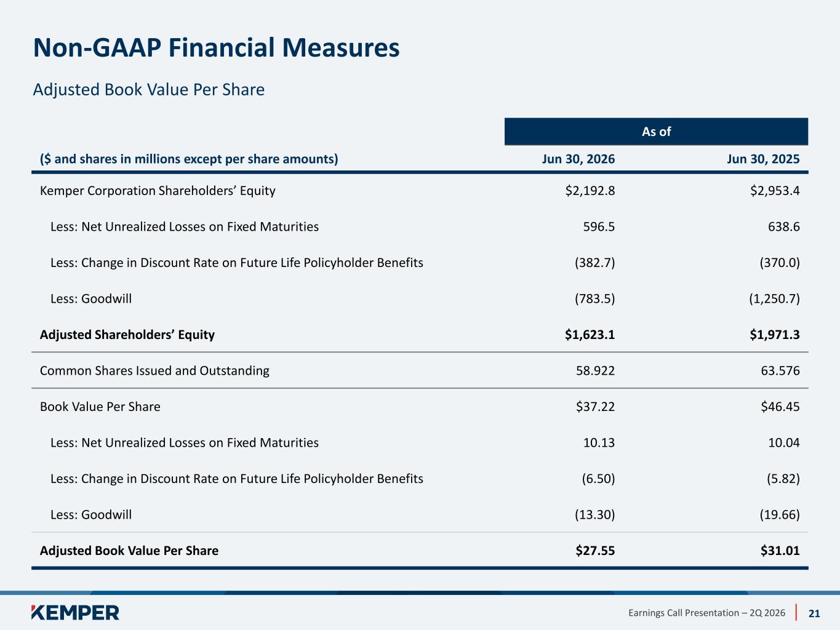Select the 'Non-GAAP Financial Measures' title
The image size is (840, 630).
[x=216, y=48]
